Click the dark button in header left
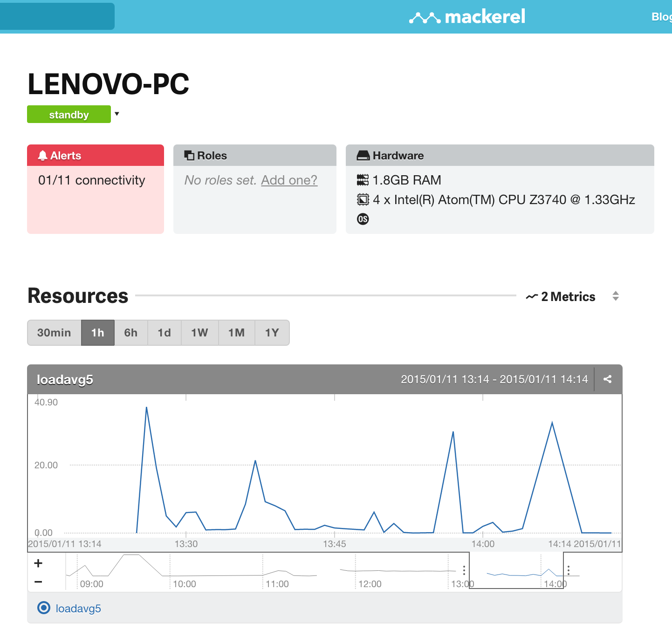Image resolution: width=672 pixels, height=630 pixels. tap(57, 16)
